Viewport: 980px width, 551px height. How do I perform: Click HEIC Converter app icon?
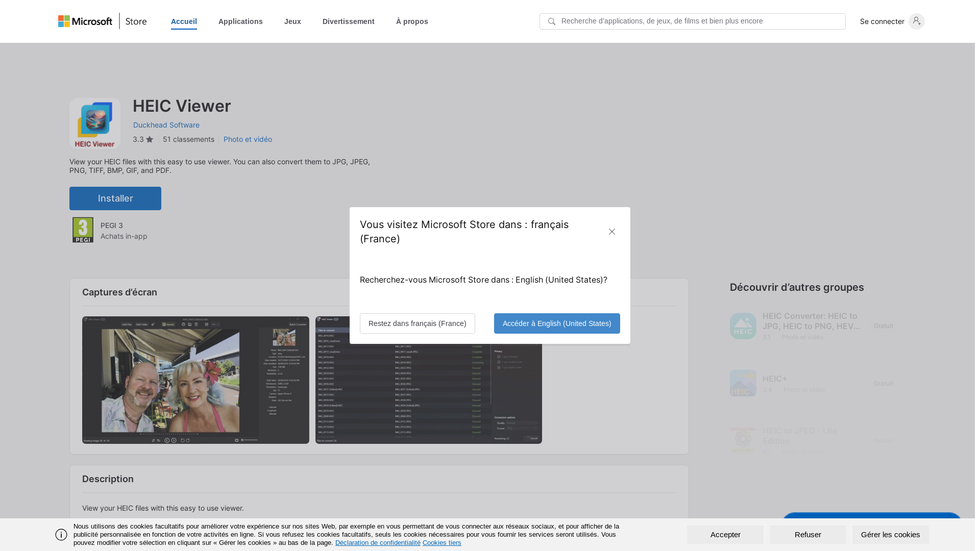pos(743,326)
